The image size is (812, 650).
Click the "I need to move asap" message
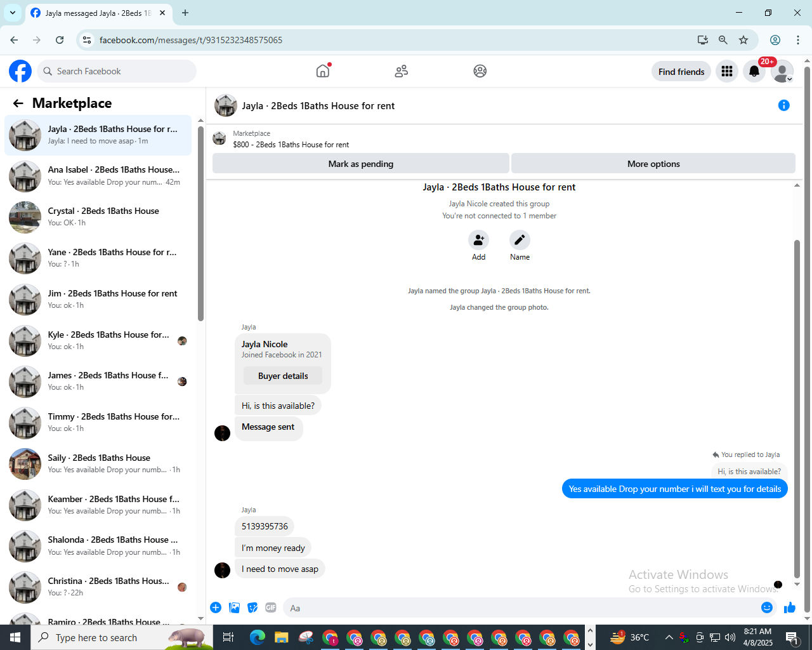point(280,569)
